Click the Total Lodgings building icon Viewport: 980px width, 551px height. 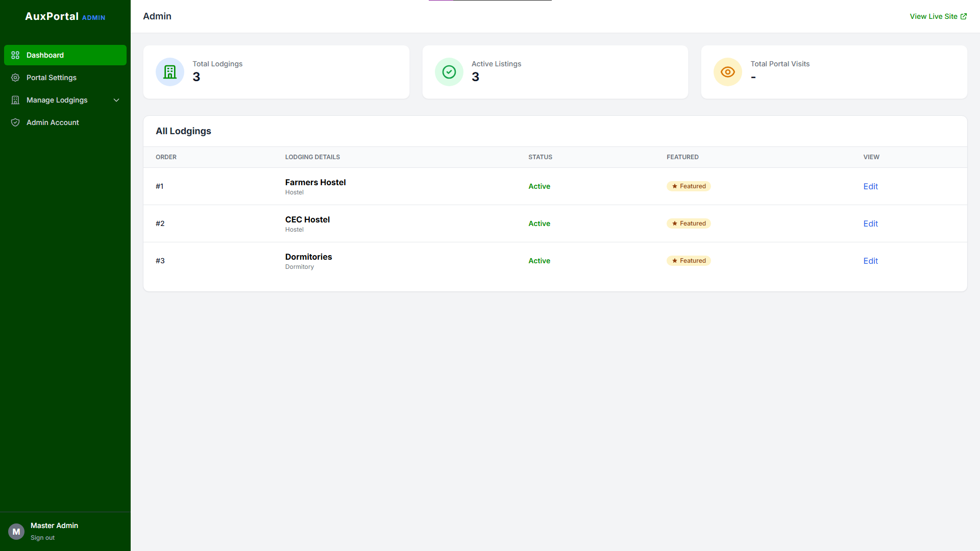[x=170, y=72]
